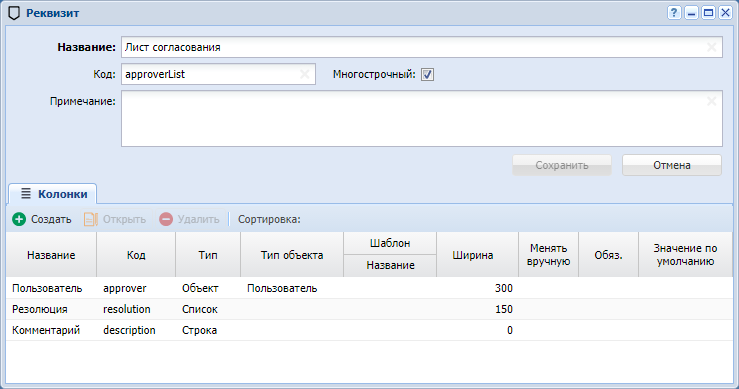Sort by the Значение по умолчанию header
The image size is (739, 389).
click(685, 255)
